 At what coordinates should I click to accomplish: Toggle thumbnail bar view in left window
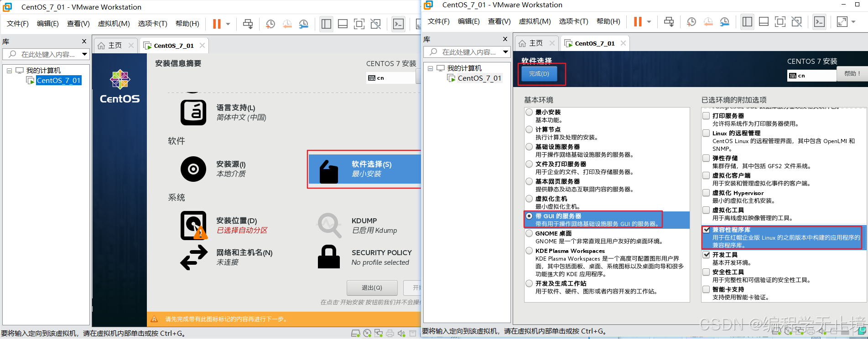point(343,24)
